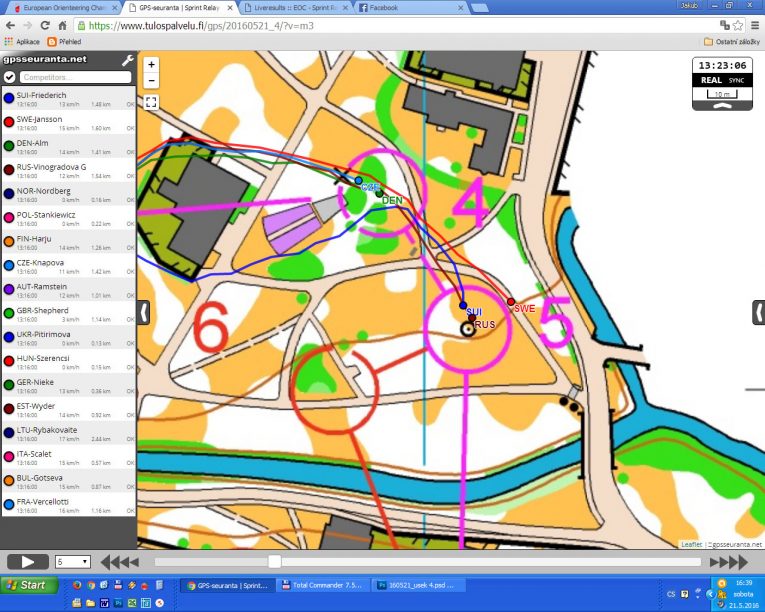The image size is (765, 612).
Task: Switch to Total Commander taskbar window
Action: point(323,585)
